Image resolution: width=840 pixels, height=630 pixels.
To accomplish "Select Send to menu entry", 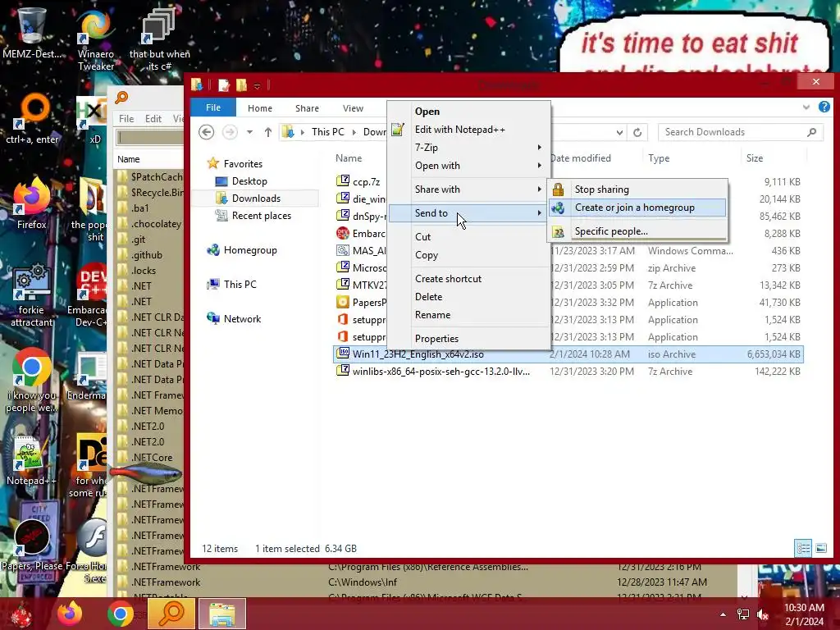I will (x=468, y=212).
